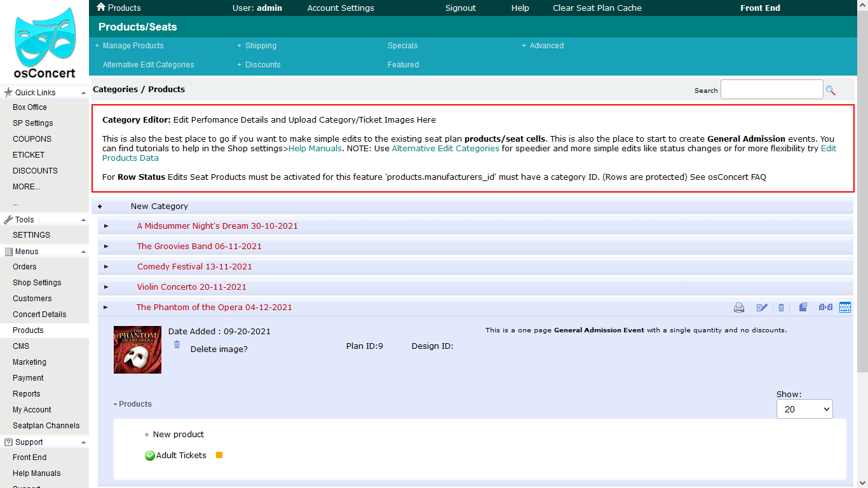Click the orange square next to Adult Tickets
The width and height of the screenshot is (868, 488).
[x=219, y=455]
